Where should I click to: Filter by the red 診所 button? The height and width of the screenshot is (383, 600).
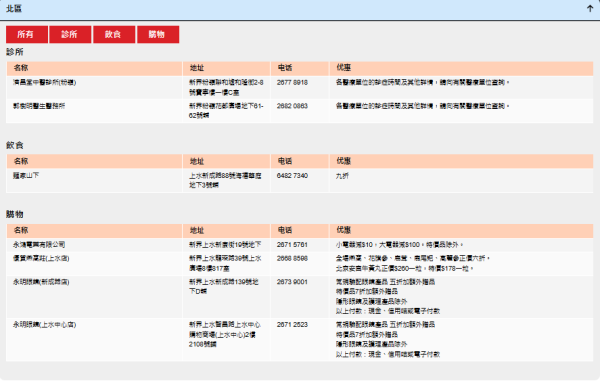tap(70, 34)
